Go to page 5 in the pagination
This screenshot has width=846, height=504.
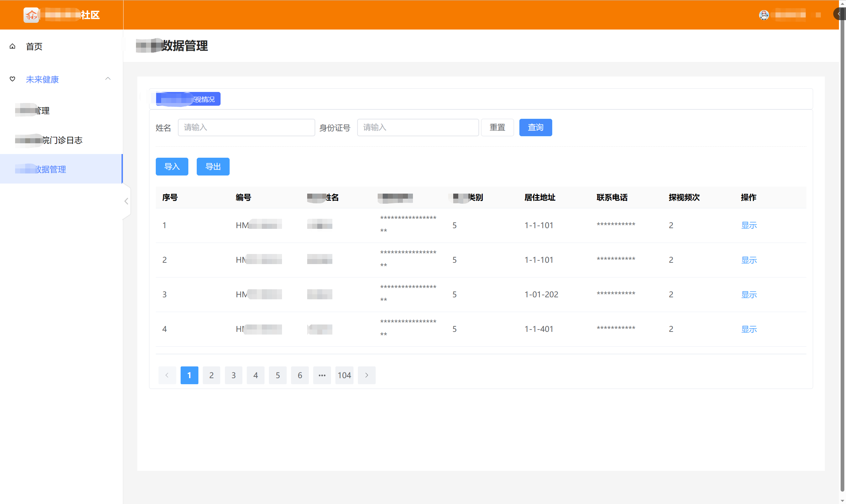(278, 375)
